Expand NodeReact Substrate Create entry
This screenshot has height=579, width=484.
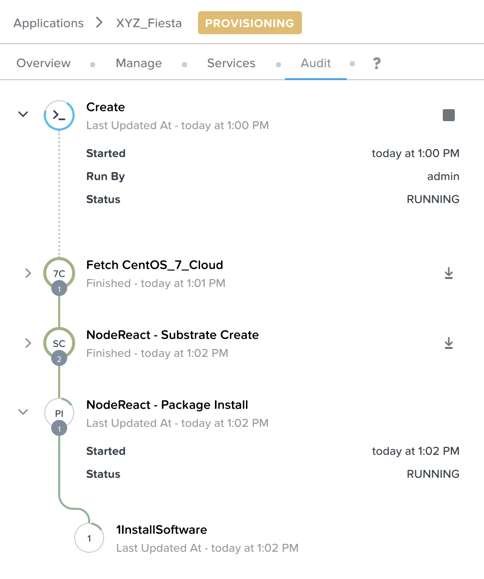(28, 343)
